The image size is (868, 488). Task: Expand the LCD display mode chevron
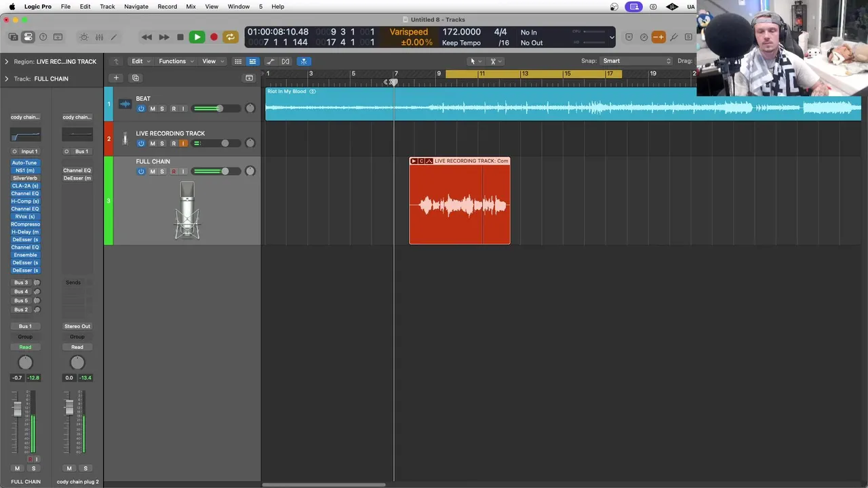[x=612, y=38]
